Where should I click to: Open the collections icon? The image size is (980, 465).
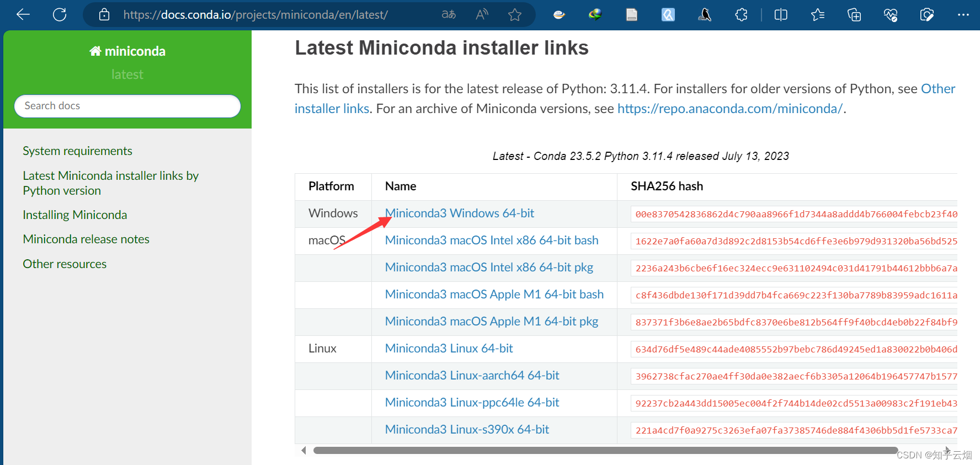point(854,15)
